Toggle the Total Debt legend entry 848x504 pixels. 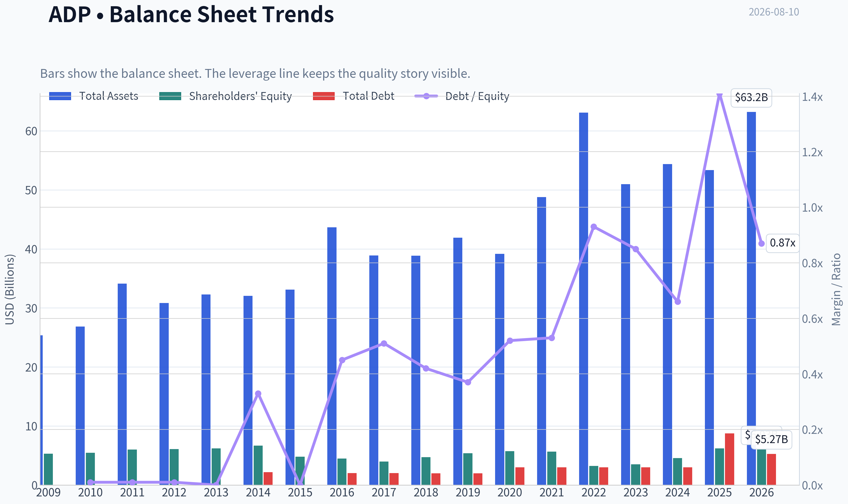point(354,96)
